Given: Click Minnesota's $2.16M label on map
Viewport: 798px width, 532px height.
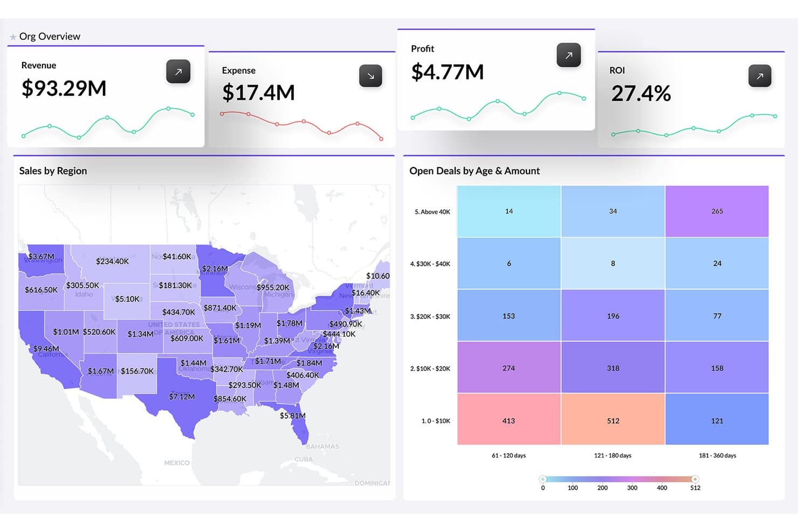Looking at the screenshot, I should tap(215, 268).
